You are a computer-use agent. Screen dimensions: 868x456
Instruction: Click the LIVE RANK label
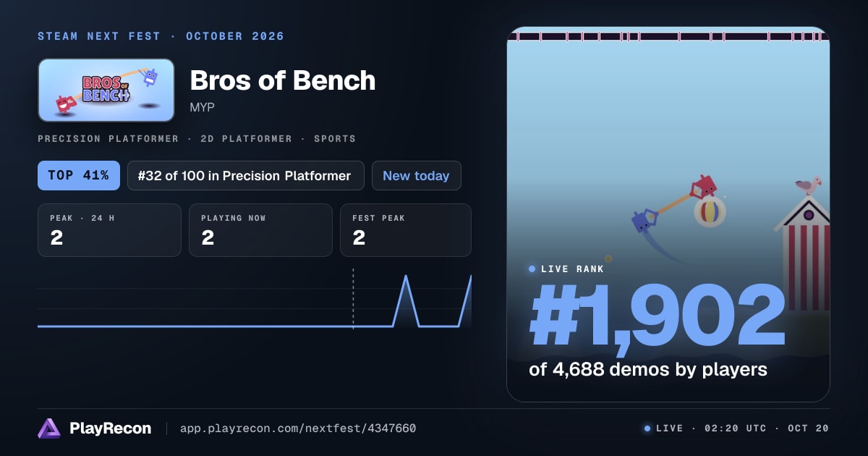click(x=572, y=269)
